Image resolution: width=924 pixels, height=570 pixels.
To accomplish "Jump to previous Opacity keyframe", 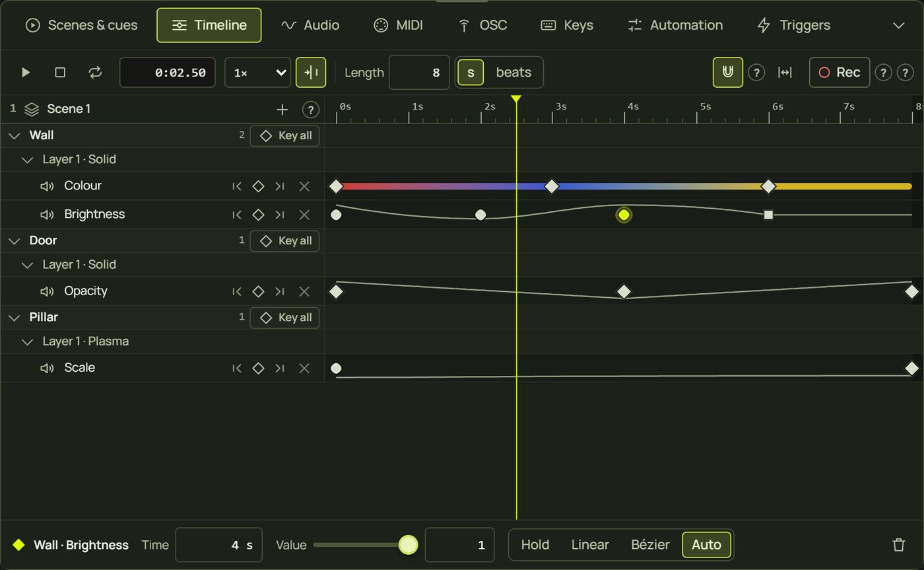I will (237, 291).
